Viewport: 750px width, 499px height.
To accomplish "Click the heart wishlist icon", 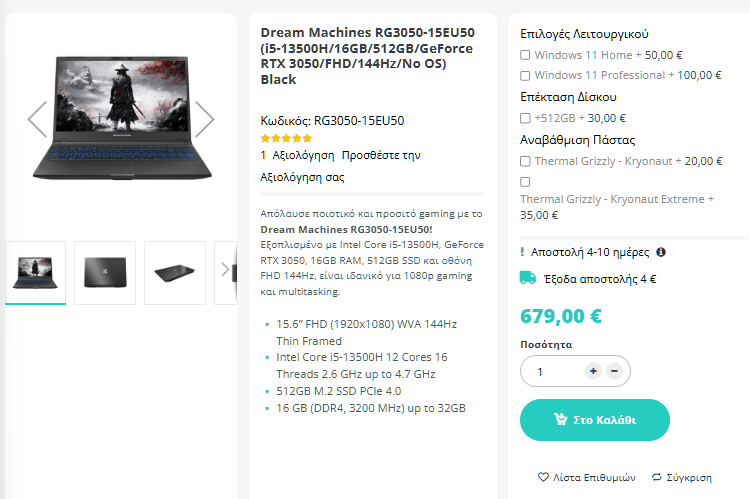I will click(x=543, y=477).
